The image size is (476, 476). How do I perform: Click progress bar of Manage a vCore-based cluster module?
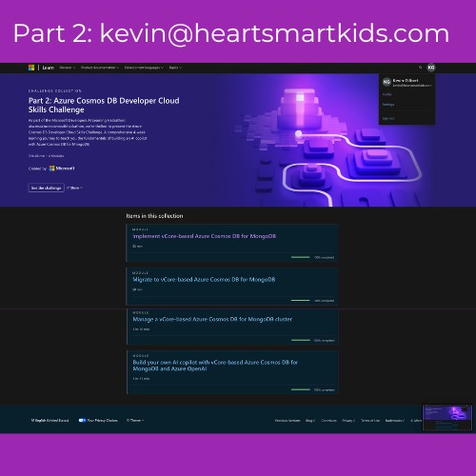[x=301, y=340]
